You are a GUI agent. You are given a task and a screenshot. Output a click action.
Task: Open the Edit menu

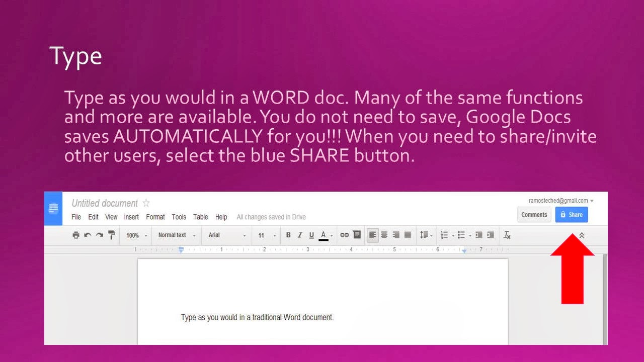pos(93,217)
